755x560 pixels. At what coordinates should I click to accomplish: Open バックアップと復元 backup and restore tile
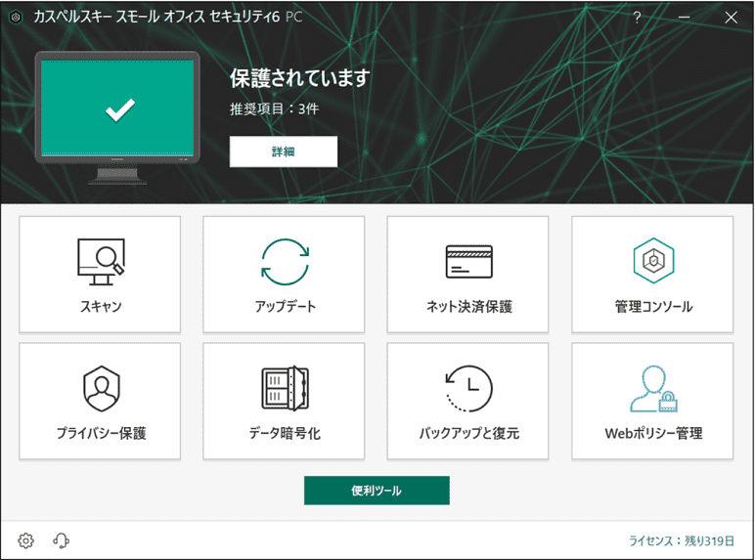coord(467,402)
